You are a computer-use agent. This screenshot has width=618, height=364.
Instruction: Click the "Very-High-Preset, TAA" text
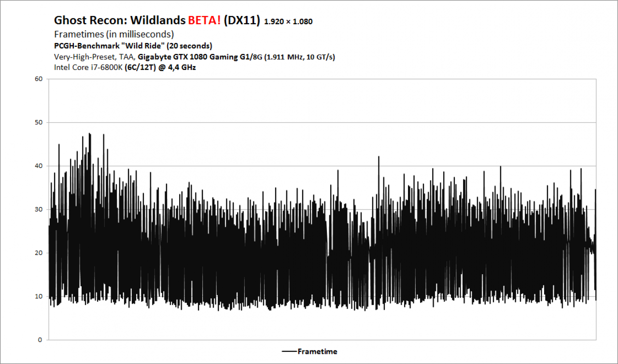(94, 57)
